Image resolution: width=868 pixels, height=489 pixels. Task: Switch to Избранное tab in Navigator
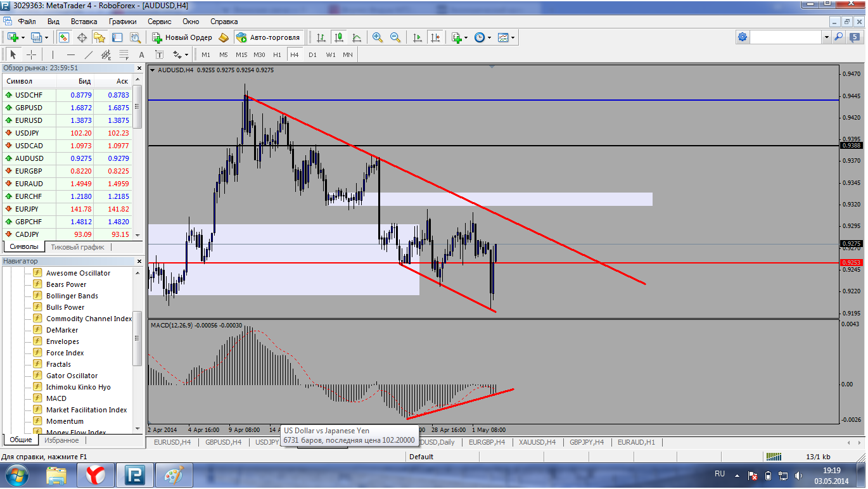[x=62, y=440]
